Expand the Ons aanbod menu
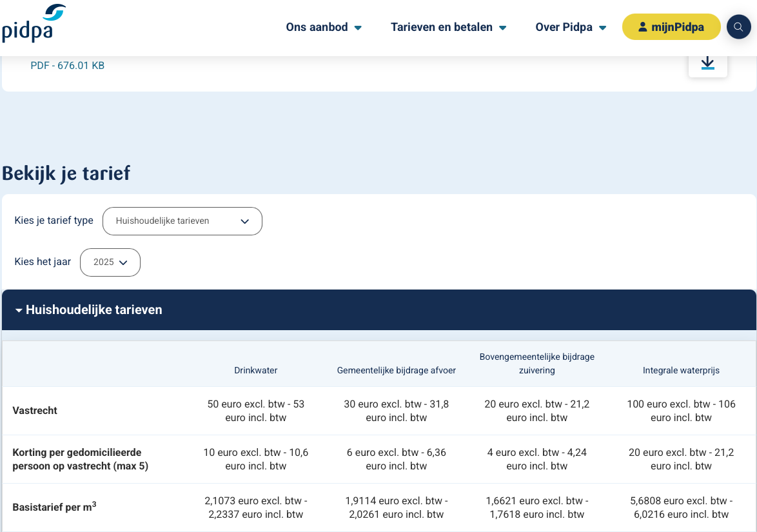This screenshot has width=757, height=532. coord(324,27)
